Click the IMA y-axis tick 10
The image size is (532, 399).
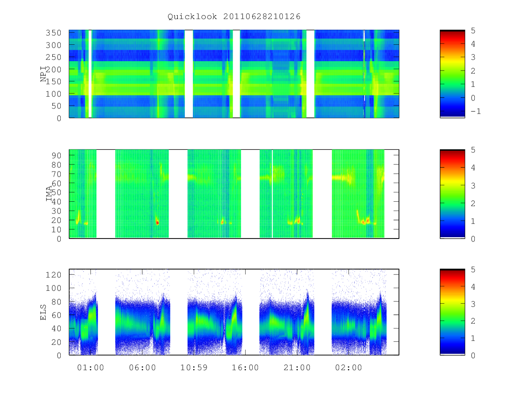coord(56,229)
